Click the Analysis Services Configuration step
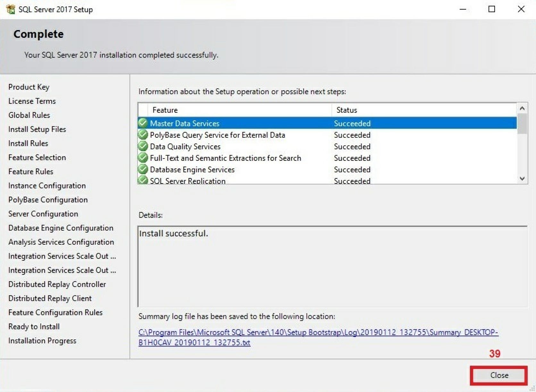The image size is (536, 392). point(61,242)
